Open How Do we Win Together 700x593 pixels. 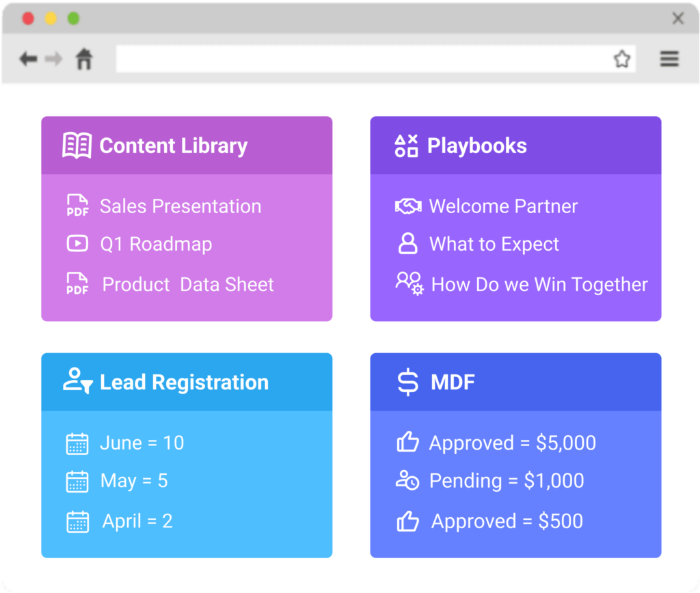[539, 284]
